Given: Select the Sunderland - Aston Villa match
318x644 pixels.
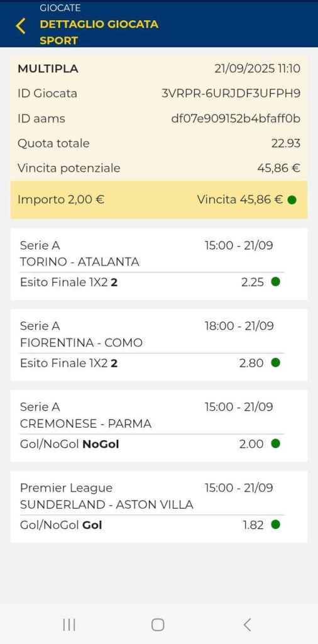Looking at the screenshot, I should pos(159,507).
